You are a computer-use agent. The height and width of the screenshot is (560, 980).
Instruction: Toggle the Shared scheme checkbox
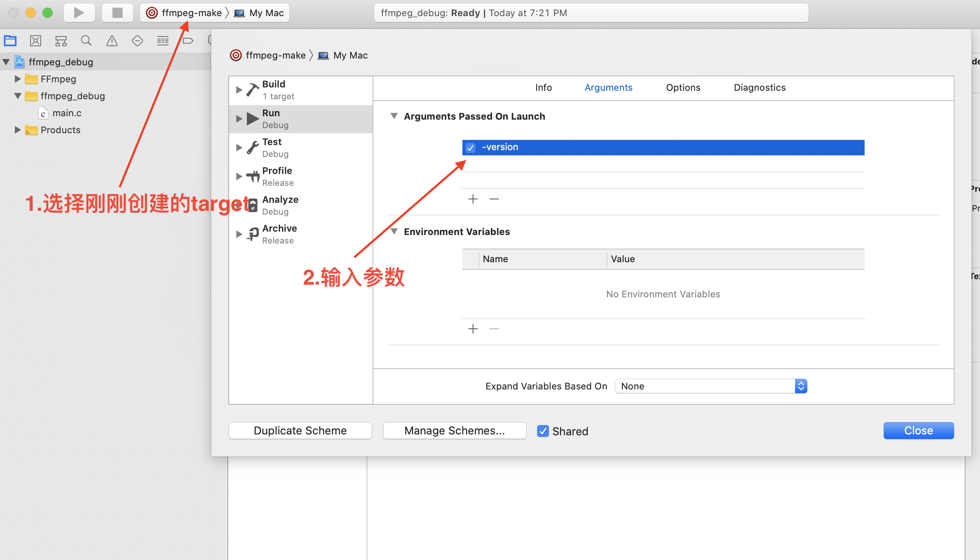(x=543, y=431)
